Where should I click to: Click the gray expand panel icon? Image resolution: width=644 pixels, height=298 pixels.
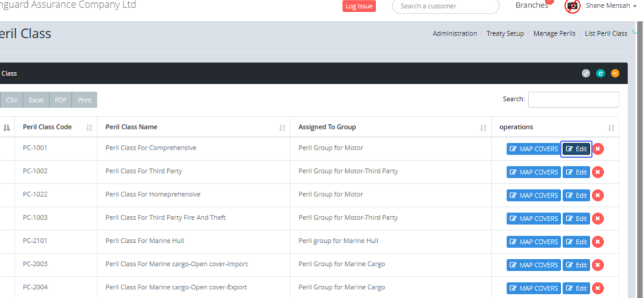click(x=586, y=73)
